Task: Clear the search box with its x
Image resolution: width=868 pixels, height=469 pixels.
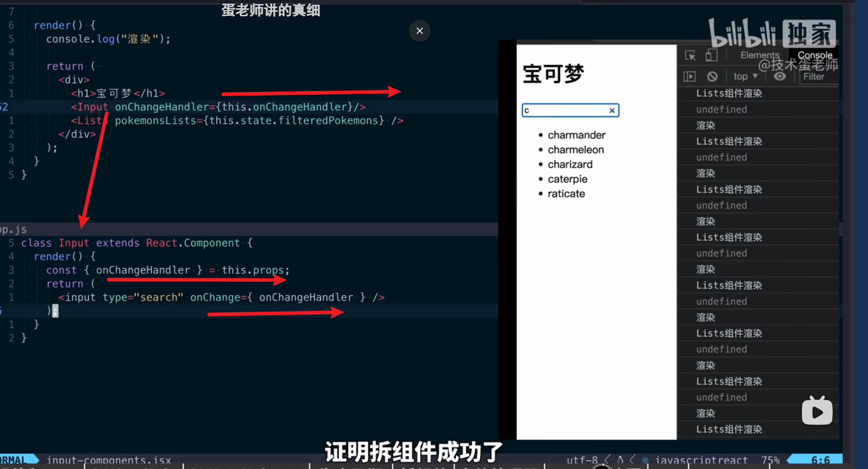Action: tap(612, 110)
